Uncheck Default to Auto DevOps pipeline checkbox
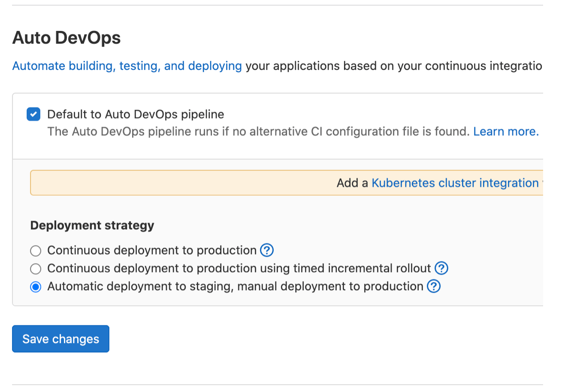This screenshot has height=392, width=569. click(33, 114)
